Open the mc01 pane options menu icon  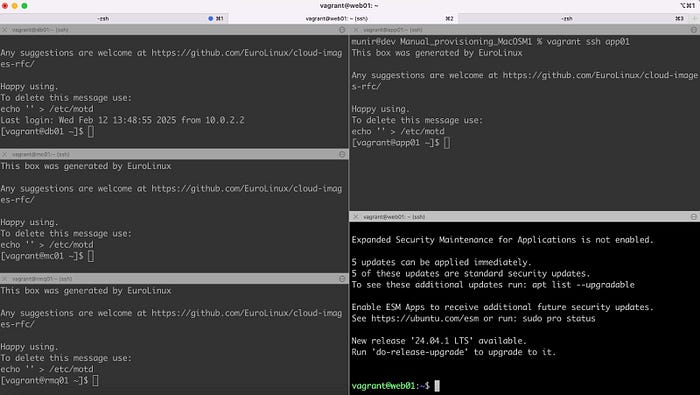[342, 154]
